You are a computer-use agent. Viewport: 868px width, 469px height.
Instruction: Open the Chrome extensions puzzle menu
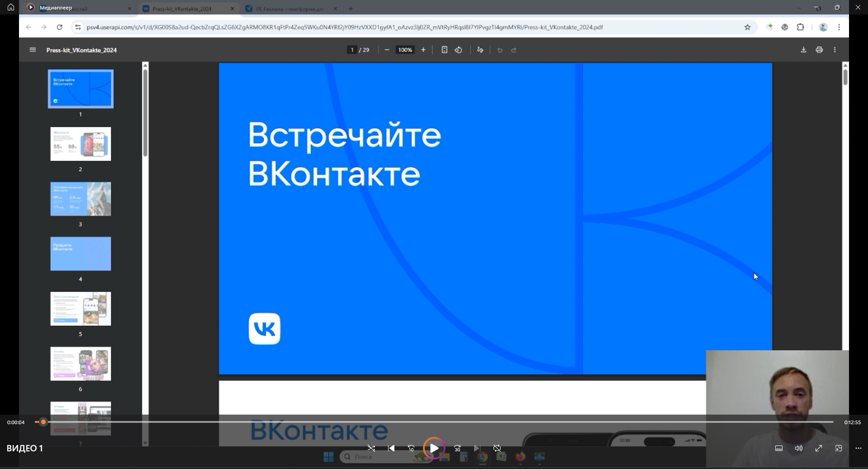click(801, 27)
